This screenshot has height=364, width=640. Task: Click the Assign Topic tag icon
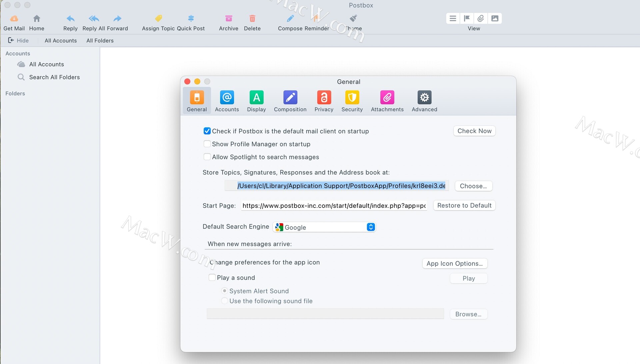tap(159, 18)
